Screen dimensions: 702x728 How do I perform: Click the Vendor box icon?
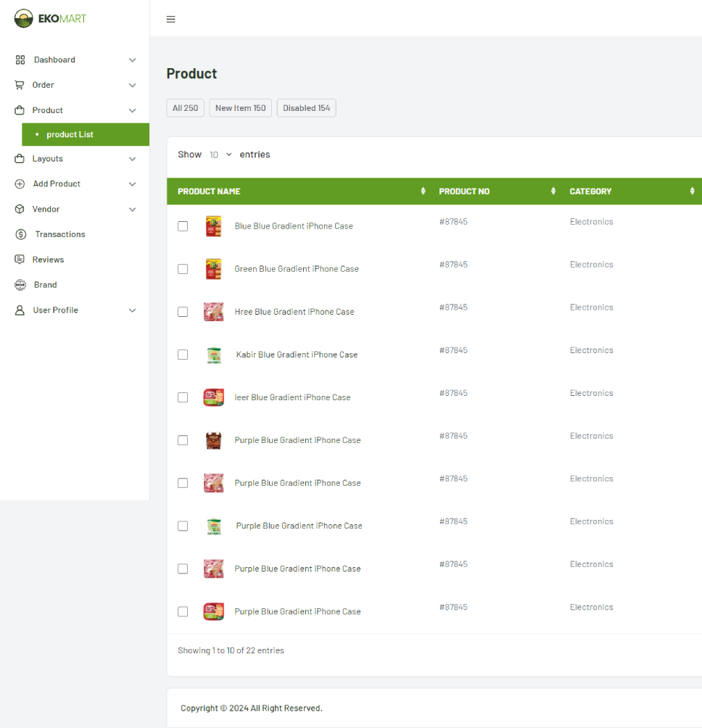(x=20, y=209)
